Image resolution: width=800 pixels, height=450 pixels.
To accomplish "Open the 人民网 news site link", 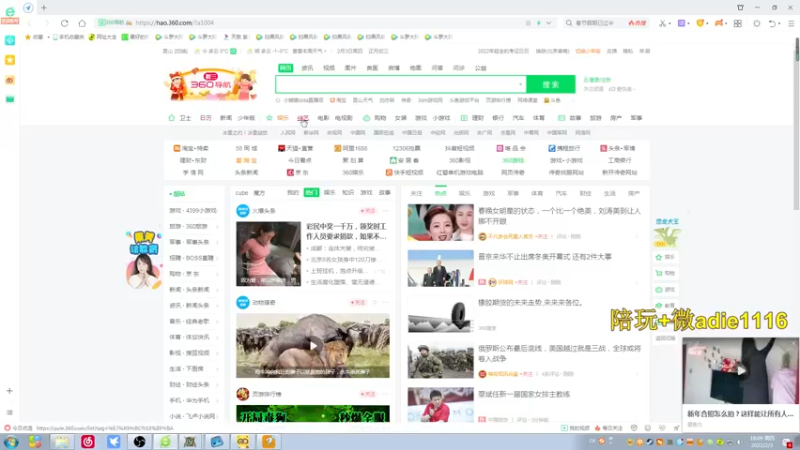I will click(x=288, y=133).
